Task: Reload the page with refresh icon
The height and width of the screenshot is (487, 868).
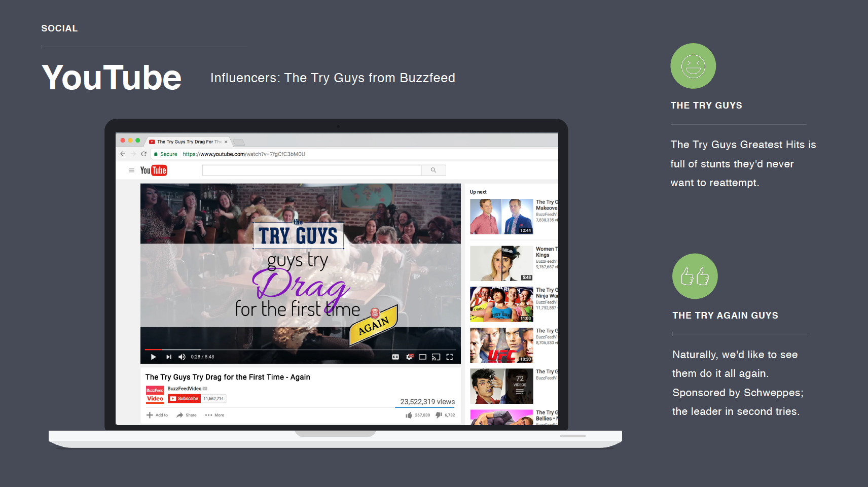Action: (x=144, y=154)
